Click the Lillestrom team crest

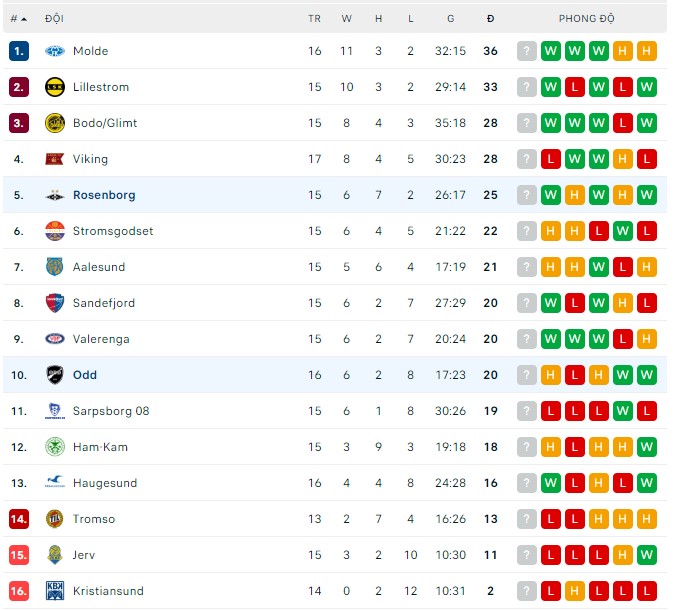point(55,87)
